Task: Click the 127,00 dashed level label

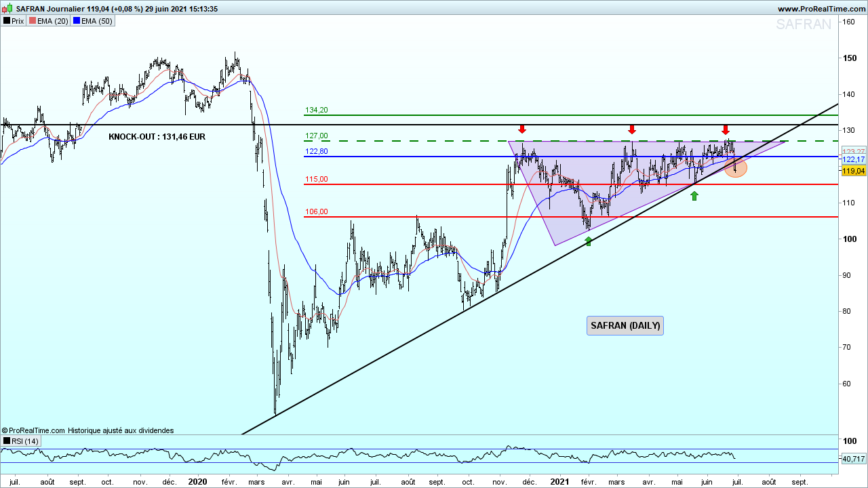Action: point(317,136)
